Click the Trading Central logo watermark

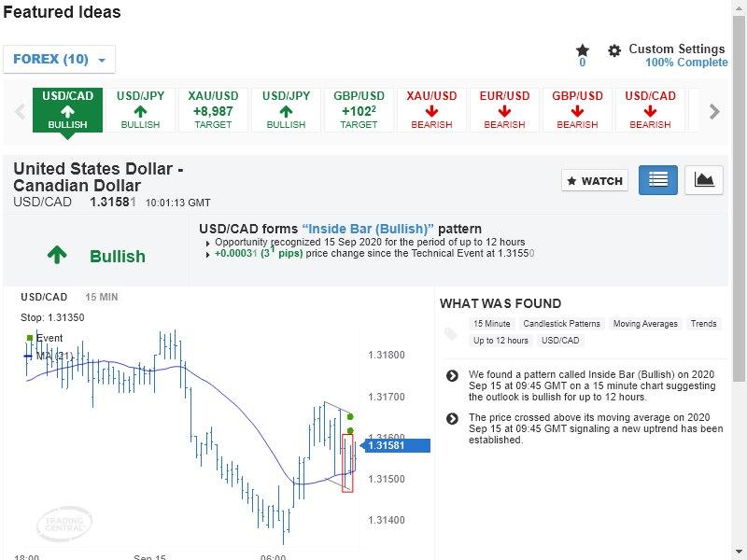point(64,524)
